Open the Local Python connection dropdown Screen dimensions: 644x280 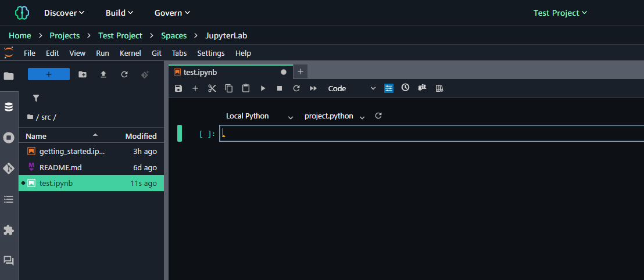(x=260, y=116)
